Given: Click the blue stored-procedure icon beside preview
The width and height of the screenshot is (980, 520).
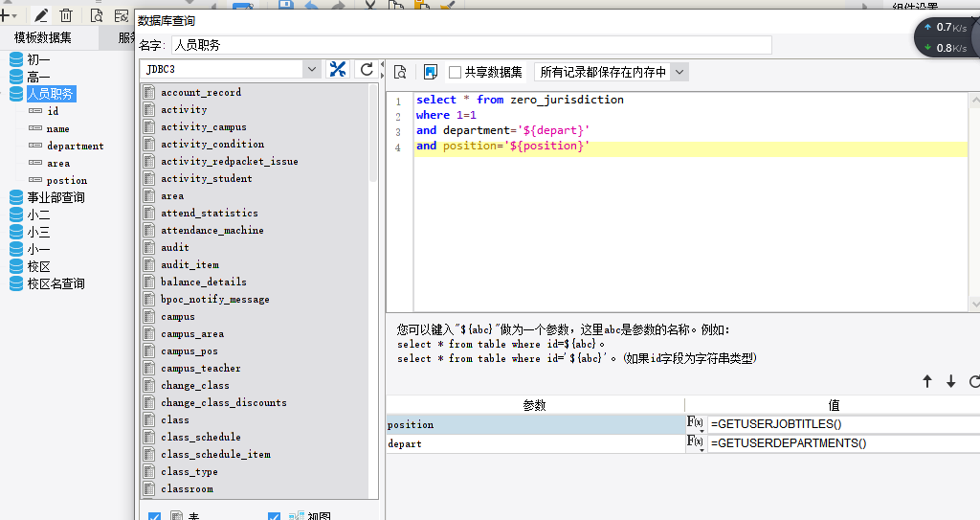Looking at the screenshot, I should [x=431, y=72].
